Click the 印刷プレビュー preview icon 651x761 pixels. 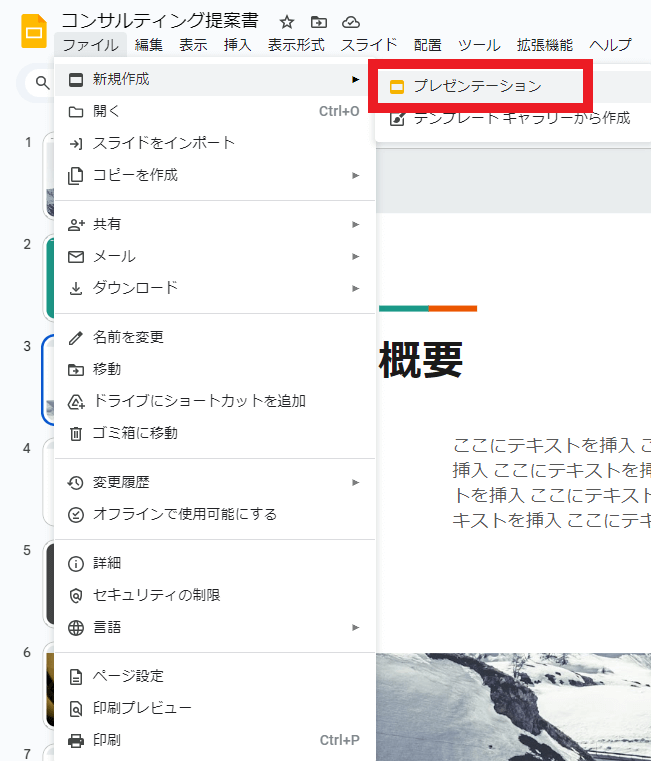76,709
